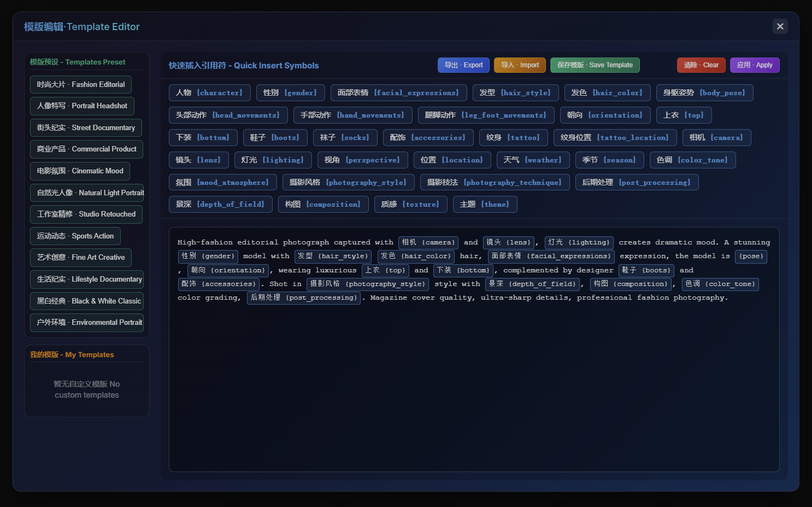Insert the {post_processing} quick symbol
The width and height of the screenshot is (812, 507).
click(x=637, y=183)
